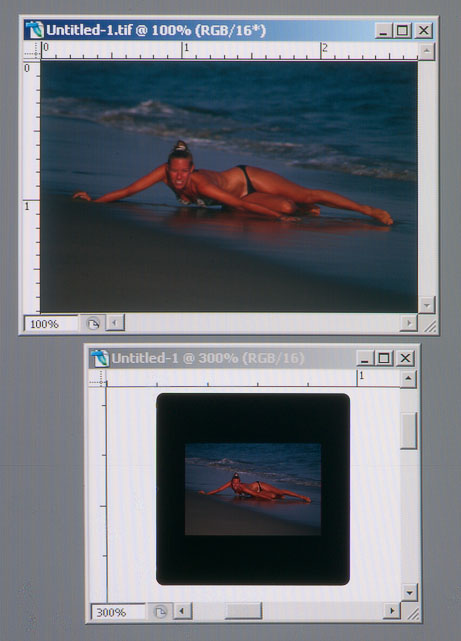The image size is (461, 641).
Task: Click the ruler origin crosshair in Untitled-1.tif window
Action: click(32, 52)
